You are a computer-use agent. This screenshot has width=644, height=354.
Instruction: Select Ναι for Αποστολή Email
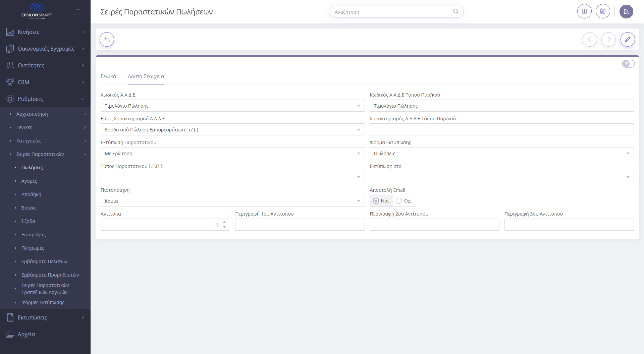point(376,201)
